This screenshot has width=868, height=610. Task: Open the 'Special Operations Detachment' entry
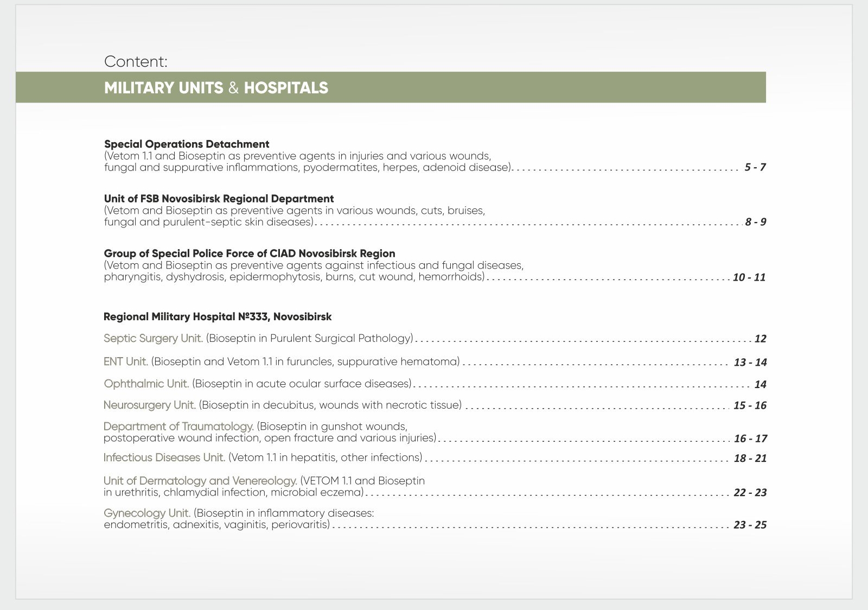[x=187, y=144]
